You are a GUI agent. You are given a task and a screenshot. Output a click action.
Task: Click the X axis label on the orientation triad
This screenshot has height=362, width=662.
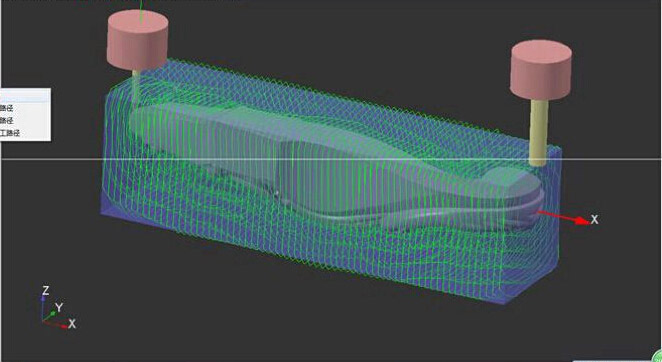pos(72,324)
